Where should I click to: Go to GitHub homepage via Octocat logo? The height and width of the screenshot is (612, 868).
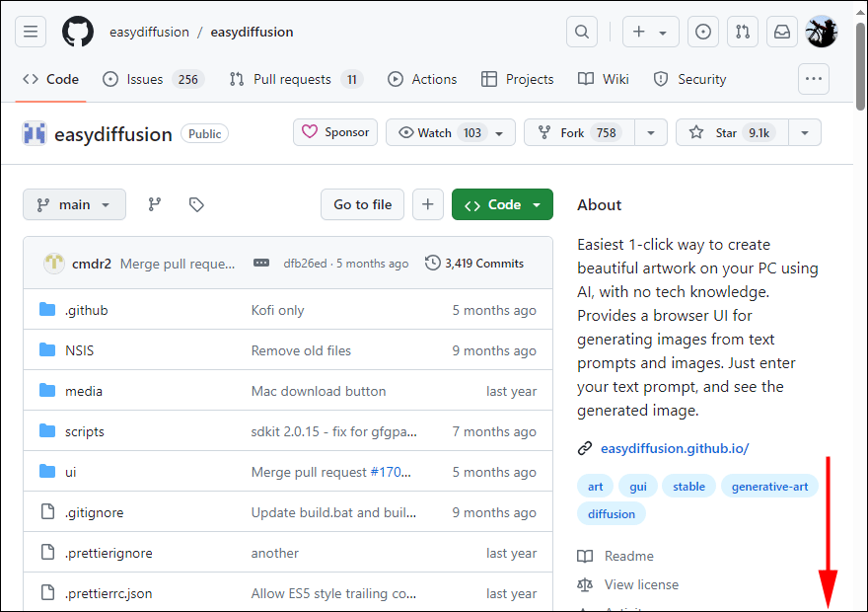[x=78, y=32]
